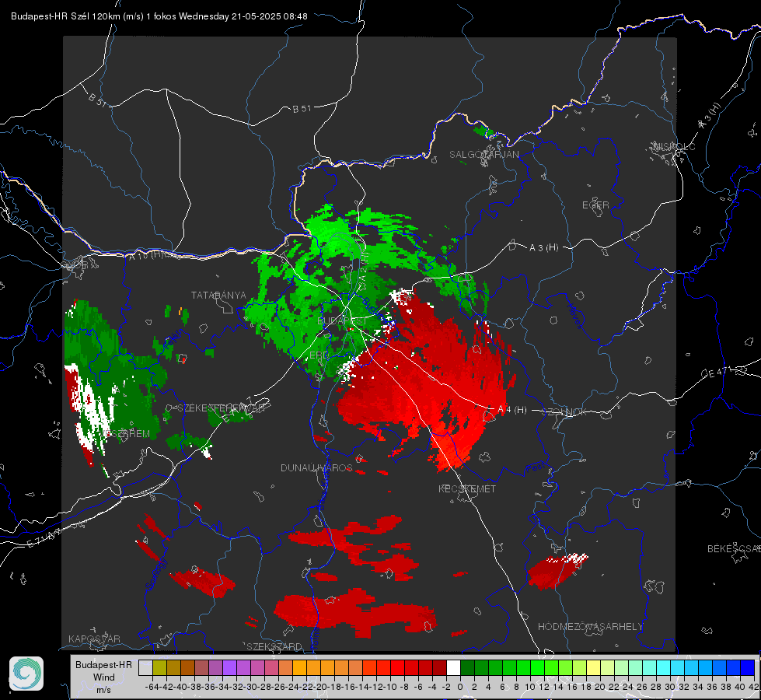Click the SZEKSZARD city label

274,646
